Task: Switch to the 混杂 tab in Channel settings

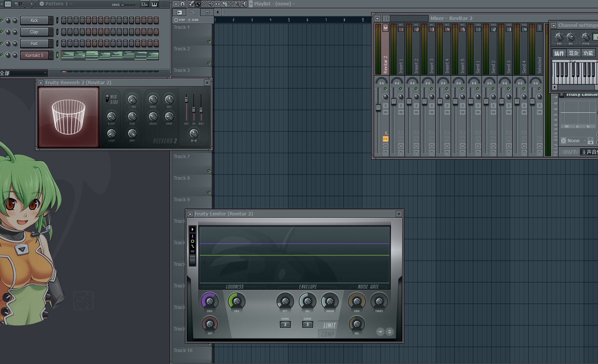Action: click(x=574, y=53)
